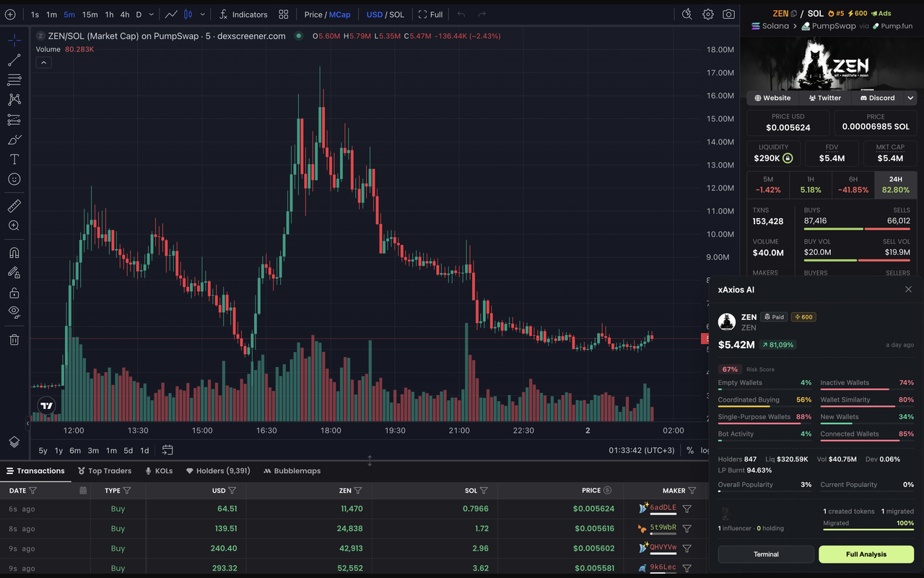Switch to the 4h timeframe
Viewport: 924px width, 578px height.
pyautogui.click(x=125, y=14)
